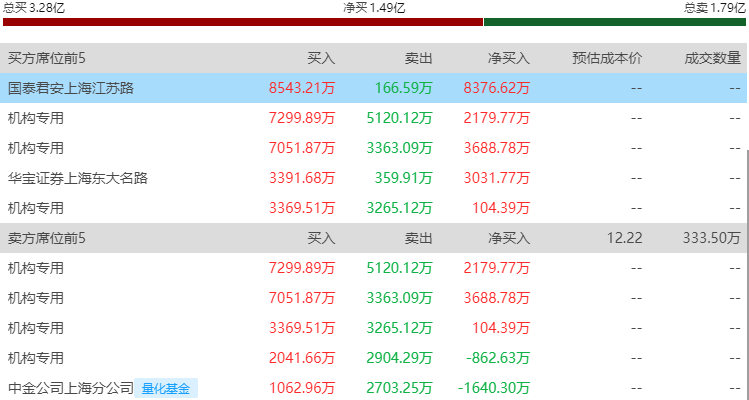The height and width of the screenshot is (400, 749).
Task: Click the 1062.96万 buy amount
Action: [x=302, y=388]
